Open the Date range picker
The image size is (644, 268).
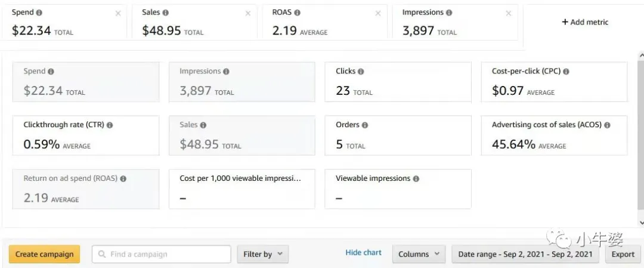click(x=525, y=254)
